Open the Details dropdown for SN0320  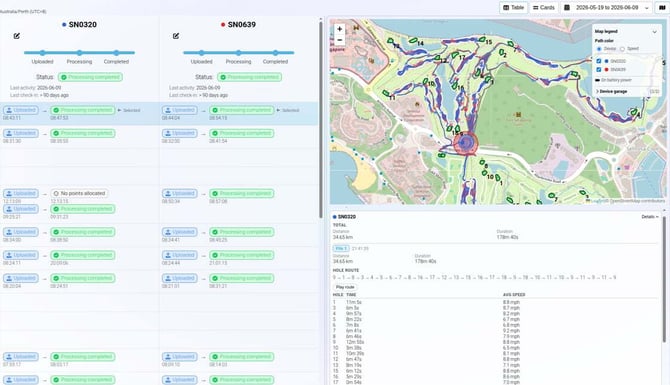pyautogui.click(x=649, y=217)
